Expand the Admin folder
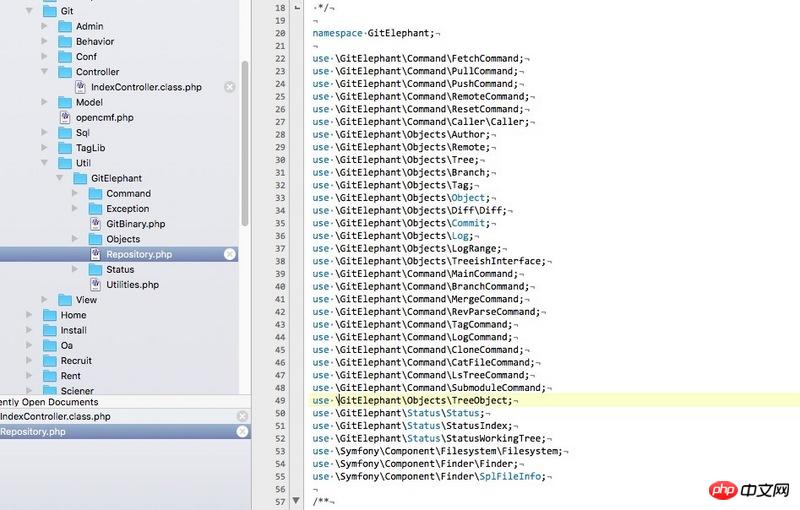Viewport: 800px width, 510px height. pos(44,26)
